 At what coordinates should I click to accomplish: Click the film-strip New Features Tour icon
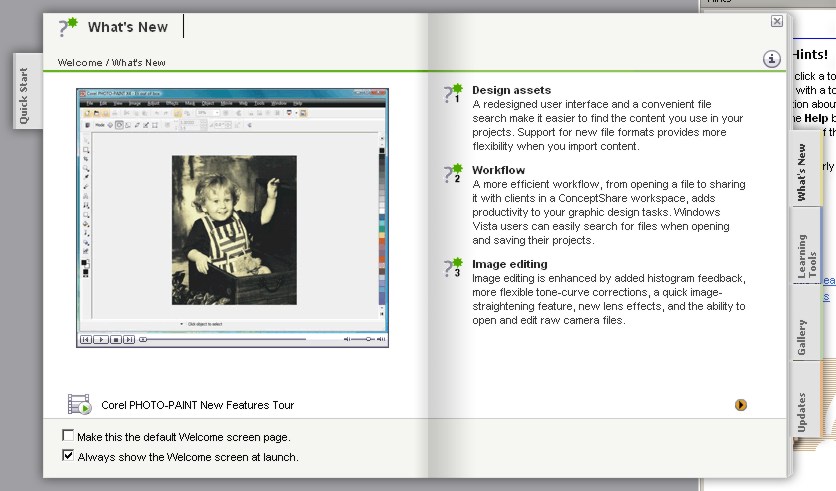click(x=79, y=404)
